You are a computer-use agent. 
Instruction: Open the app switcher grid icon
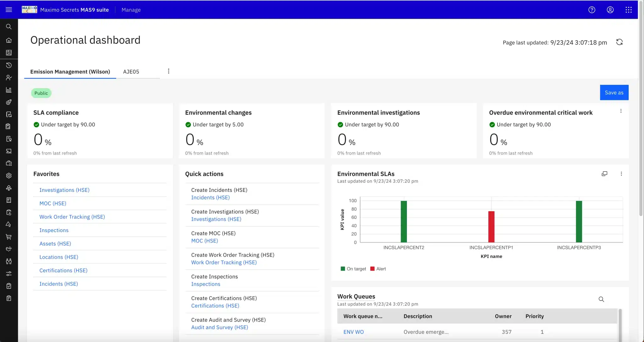(x=629, y=10)
